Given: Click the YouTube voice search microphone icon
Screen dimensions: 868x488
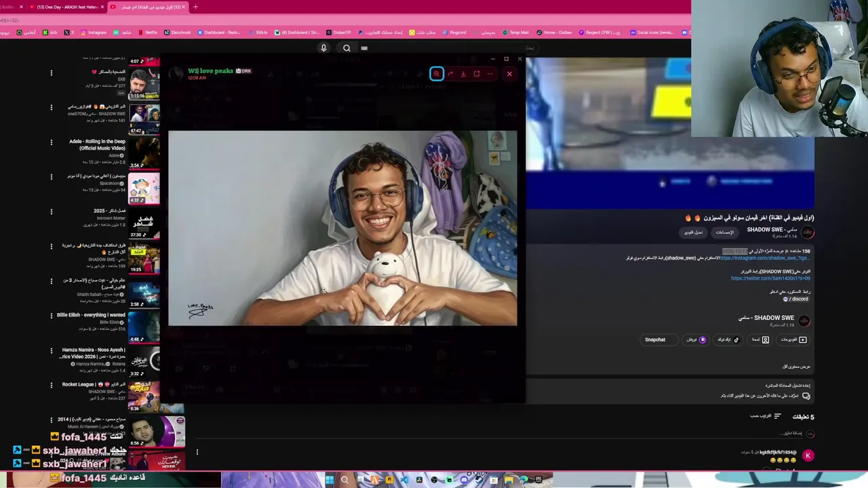Looking at the screenshot, I should pos(323,48).
